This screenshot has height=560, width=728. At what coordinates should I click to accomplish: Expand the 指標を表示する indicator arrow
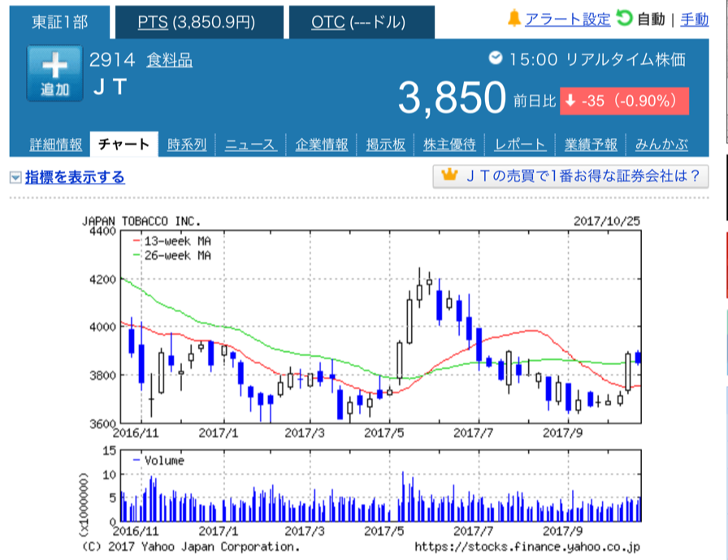click(15, 177)
